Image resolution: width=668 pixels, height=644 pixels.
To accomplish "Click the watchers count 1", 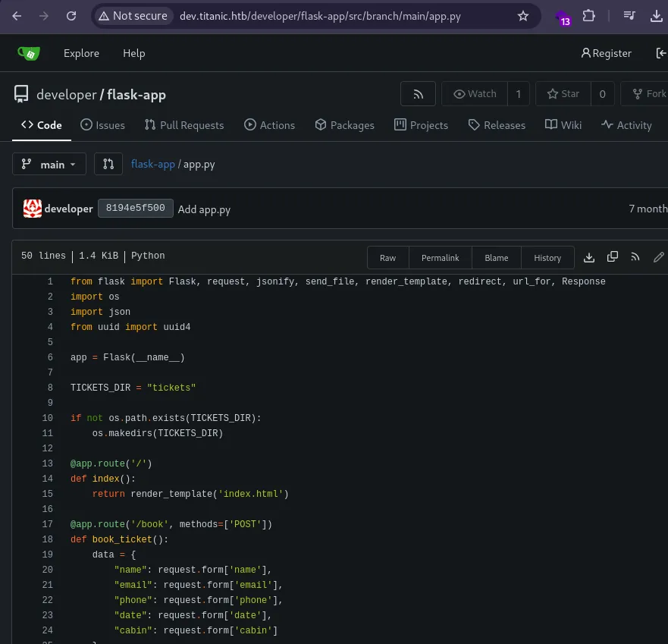I will click(519, 94).
